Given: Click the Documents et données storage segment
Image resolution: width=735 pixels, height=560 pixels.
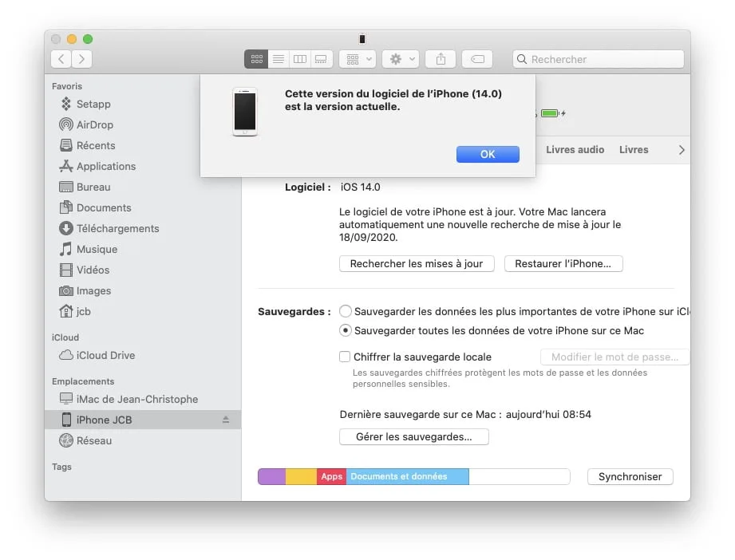Looking at the screenshot, I should click(x=407, y=476).
